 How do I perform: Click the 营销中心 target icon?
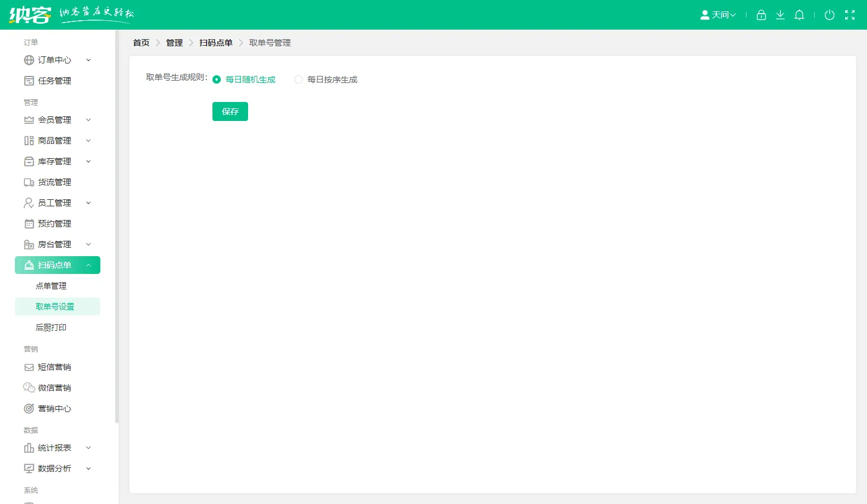click(x=28, y=409)
